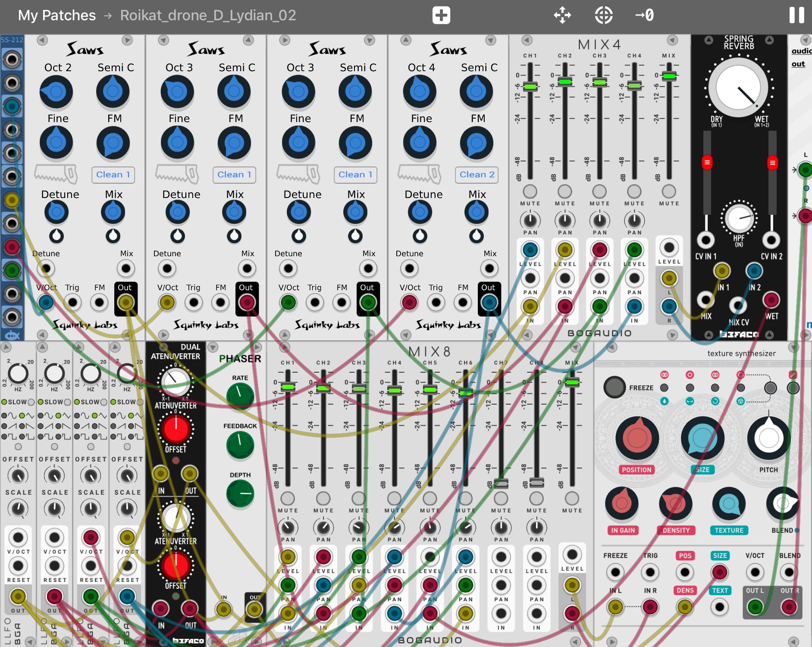
Task: Click the Phaser DEPTH knob
Action: pos(240,493)
